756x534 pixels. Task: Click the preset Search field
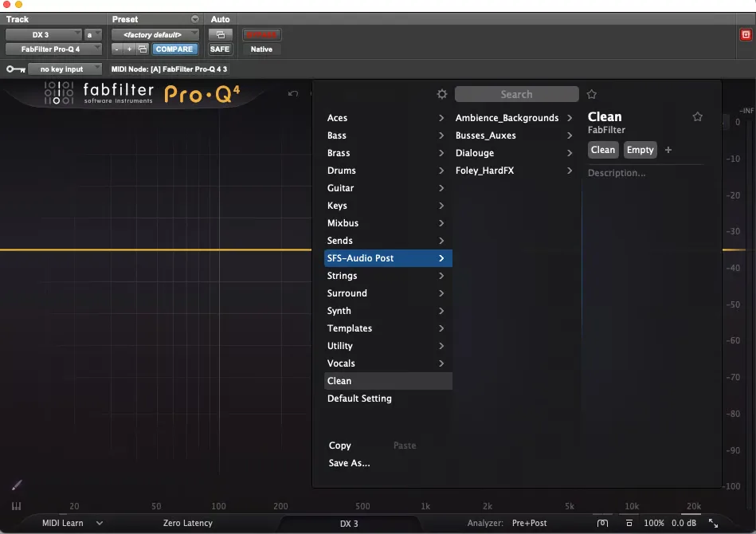[516, 94]
